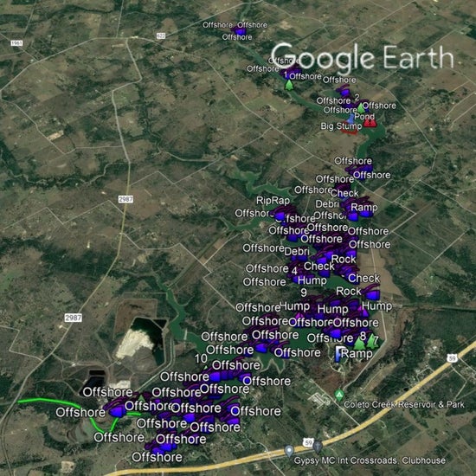The height and width of the screenshot is (476, 476).
Task: Click the 622 road shield
Action: (161, 35)
